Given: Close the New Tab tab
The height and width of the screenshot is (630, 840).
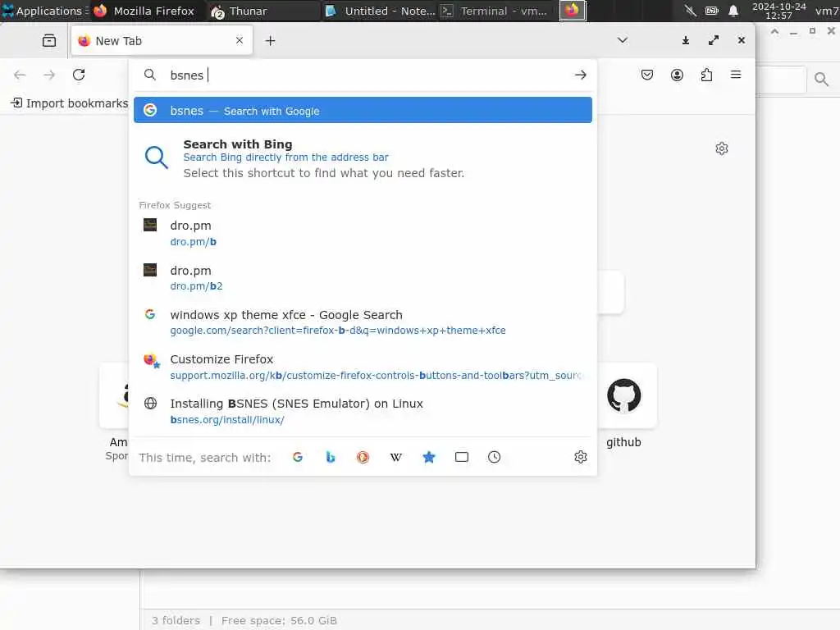Looking at the screenshot, I should [x=240, y=40].
